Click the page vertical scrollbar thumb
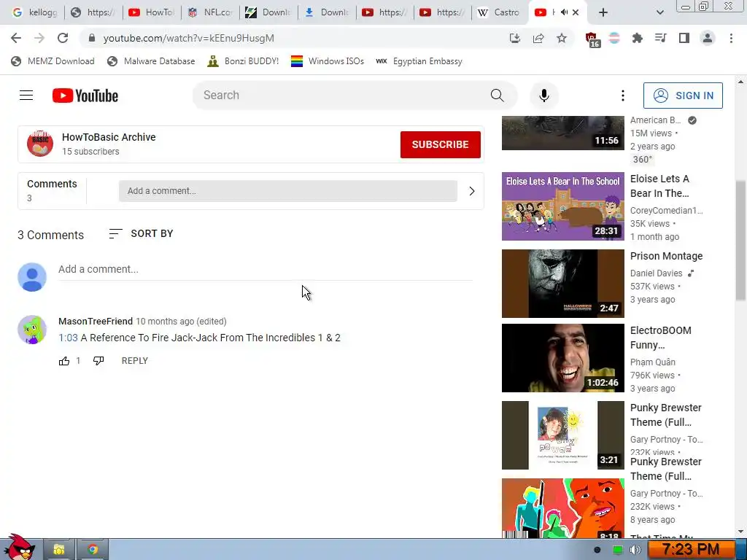Viewport: 747px width, 560px height. pos(740,240)
